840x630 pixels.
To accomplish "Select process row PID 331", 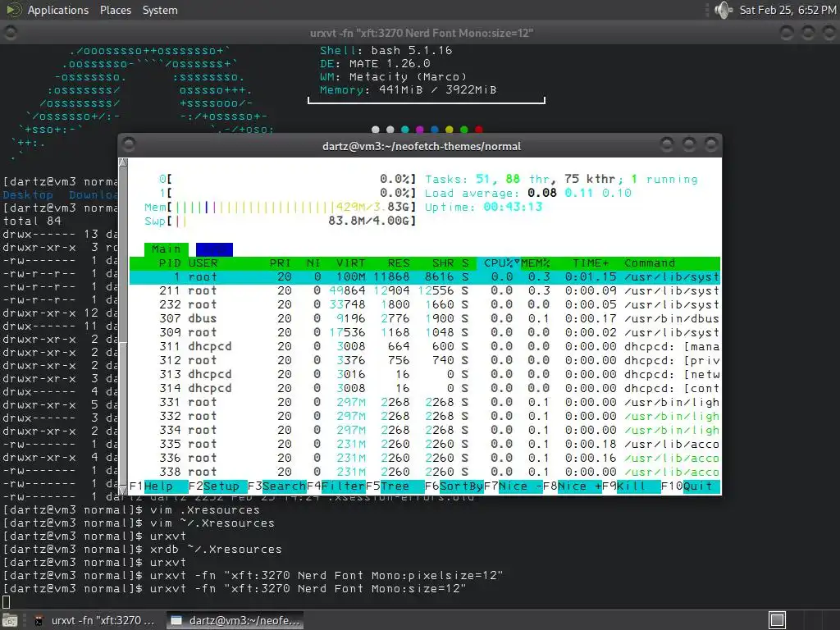I will [x=424, y=402].
